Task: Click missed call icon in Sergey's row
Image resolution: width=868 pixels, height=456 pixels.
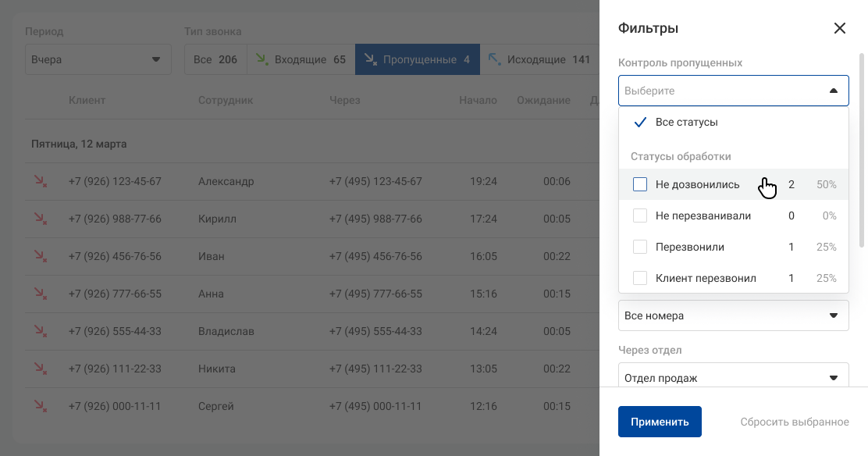Action: point(40,406)
